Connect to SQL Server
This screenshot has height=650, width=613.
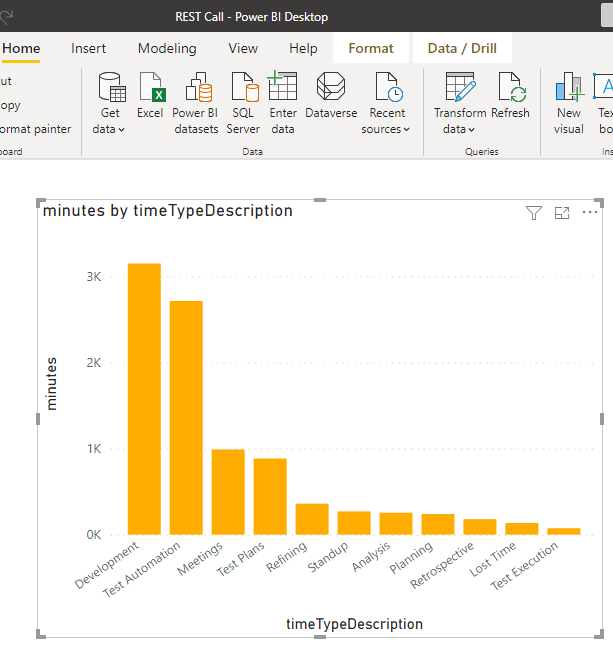243,102
